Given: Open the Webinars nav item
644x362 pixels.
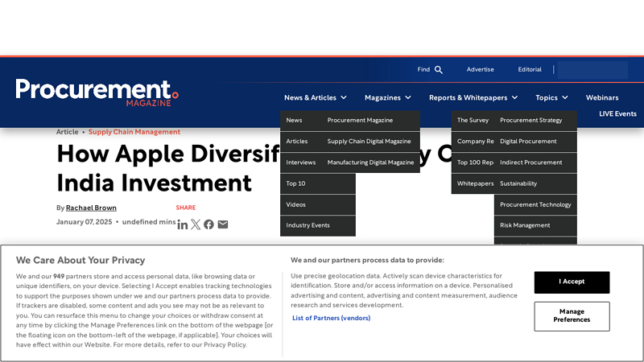Looking at the screenshot, I should tap(602, 97).
